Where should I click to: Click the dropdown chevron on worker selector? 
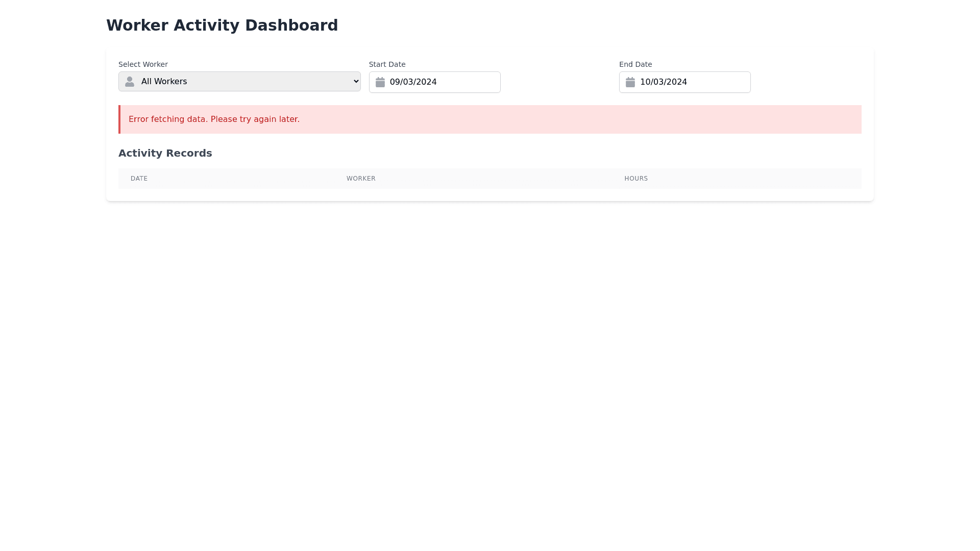tap(355, 81)
